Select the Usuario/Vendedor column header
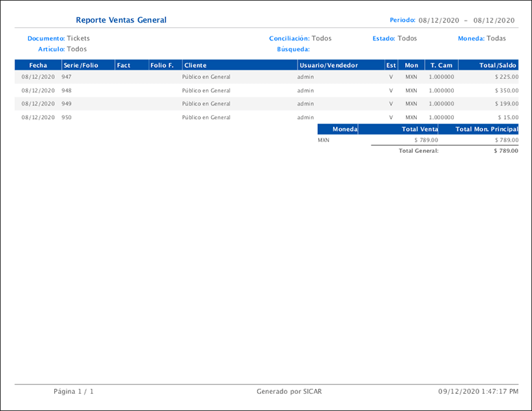532x411 pixels. pyautogui.click(x=329, y=65)
